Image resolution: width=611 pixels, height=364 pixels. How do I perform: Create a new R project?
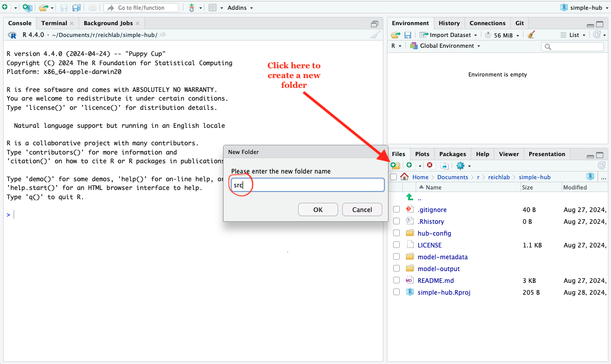coord(27,7)
